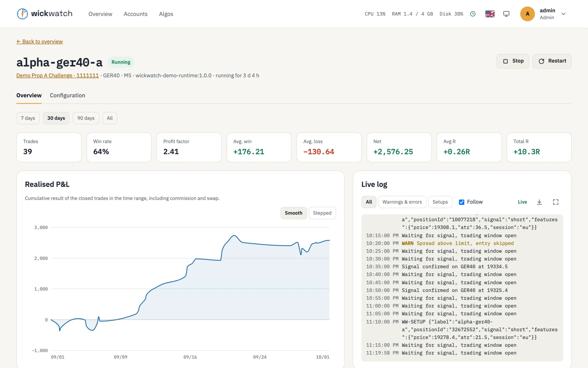Image resolution: width=588 pixels, height=368 pixels.
Task: Click the 09/16 chart axis label
Action: [x=190, y=357]
